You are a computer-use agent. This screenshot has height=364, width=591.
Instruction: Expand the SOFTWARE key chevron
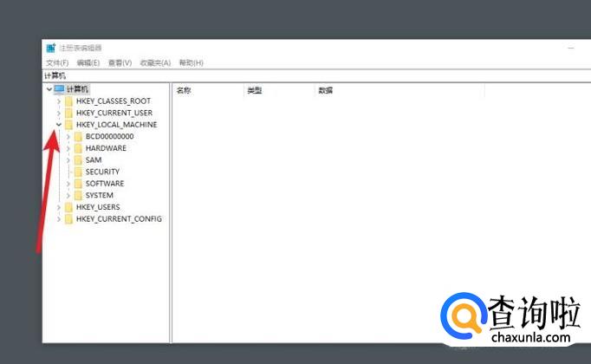(x=68, y=184)
